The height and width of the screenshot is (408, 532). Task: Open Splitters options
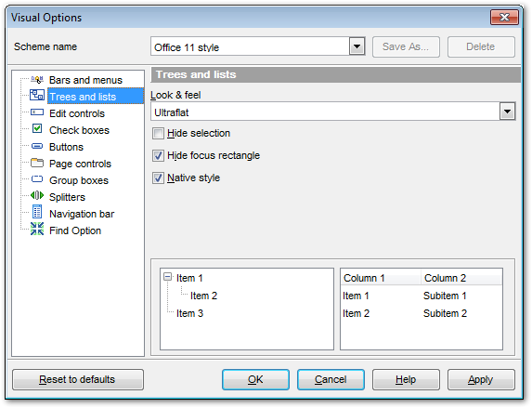(67, 197)
